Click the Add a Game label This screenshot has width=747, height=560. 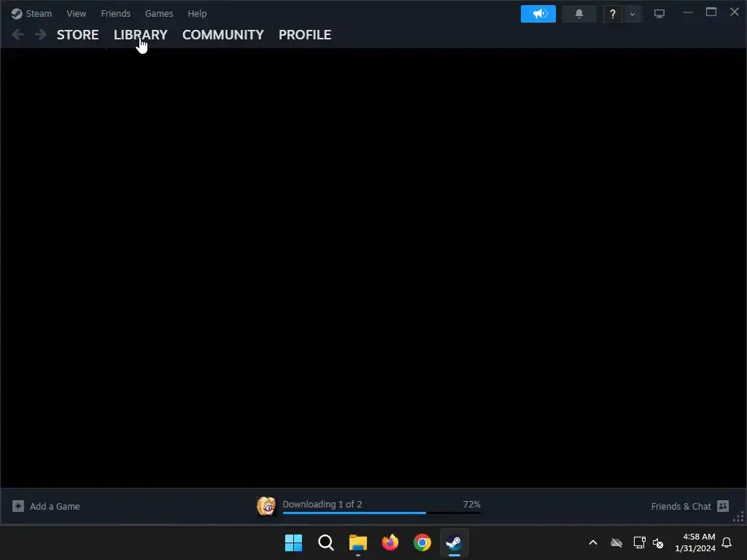(x=55, y=506)
